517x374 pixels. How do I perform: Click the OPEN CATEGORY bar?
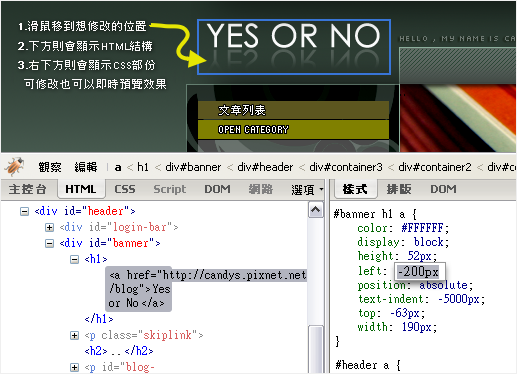tap(293, 129)
